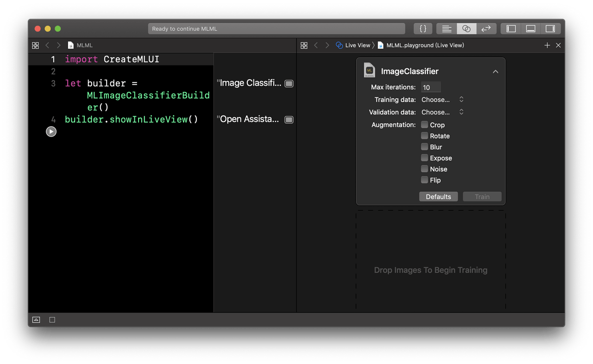Click line number 2 in the gutter
The width and height of the screenshot is (593, 364).
53,71
